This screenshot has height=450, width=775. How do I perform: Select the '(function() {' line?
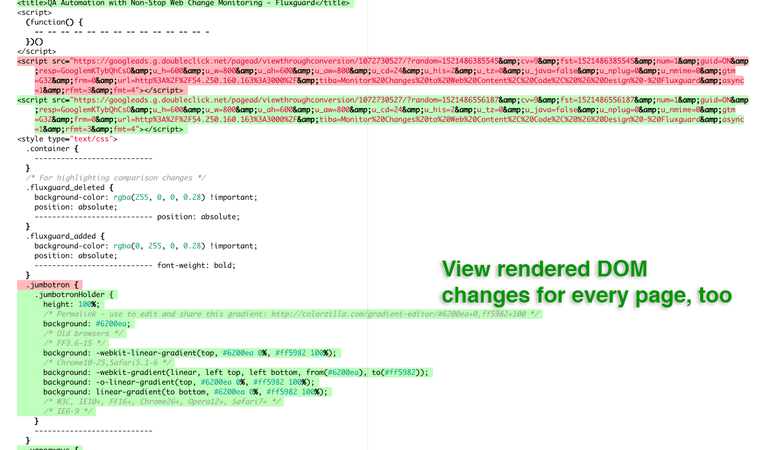(x=54, y=22)
